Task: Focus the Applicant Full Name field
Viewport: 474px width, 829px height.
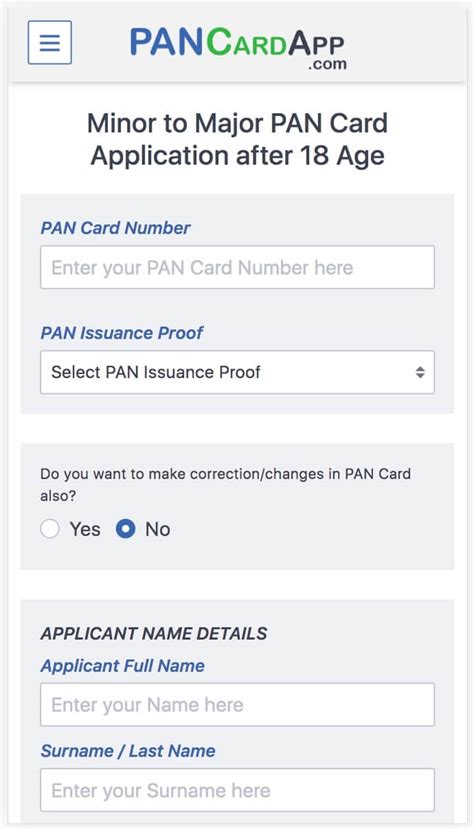Action: pos(237,704)
